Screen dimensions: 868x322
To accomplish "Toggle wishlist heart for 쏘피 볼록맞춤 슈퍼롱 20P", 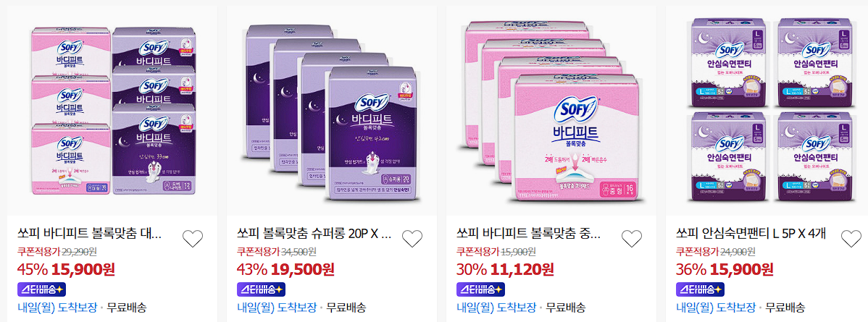I will 412,239.
